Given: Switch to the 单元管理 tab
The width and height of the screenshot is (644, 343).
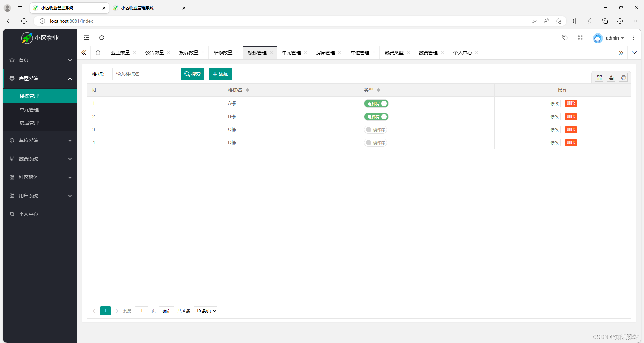Looking at the screenshot, I should tap(291, 53).
